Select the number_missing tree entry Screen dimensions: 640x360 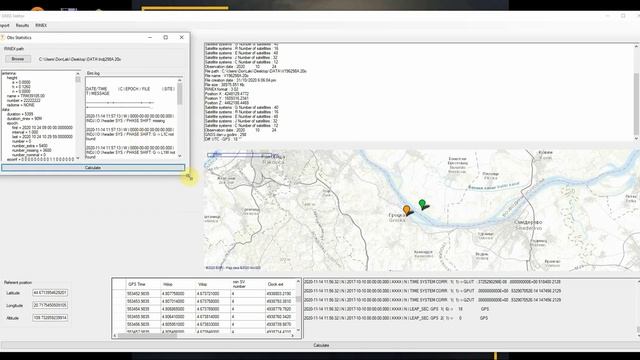tap(32, 150)
